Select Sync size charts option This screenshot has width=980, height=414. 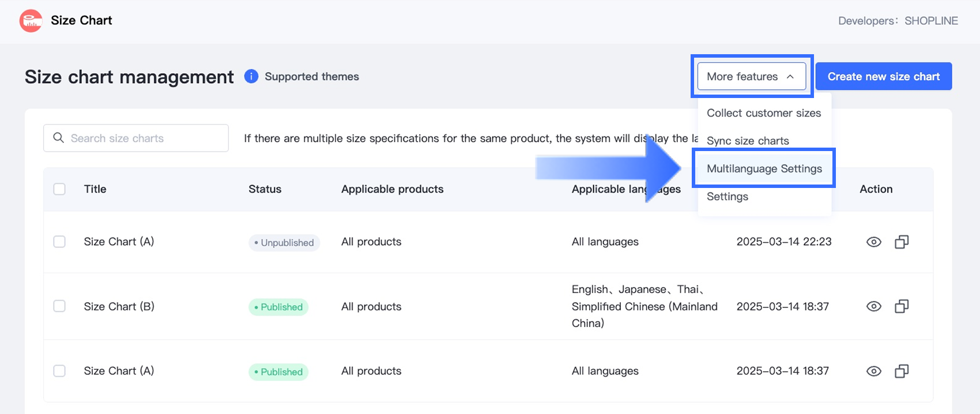point(748,141)
